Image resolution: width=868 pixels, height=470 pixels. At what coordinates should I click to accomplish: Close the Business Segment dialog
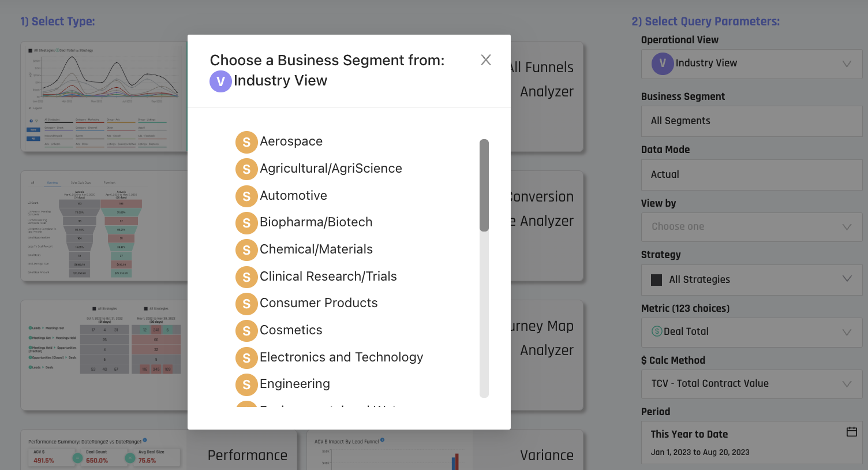pyautogui.click(x=486, y=60)
